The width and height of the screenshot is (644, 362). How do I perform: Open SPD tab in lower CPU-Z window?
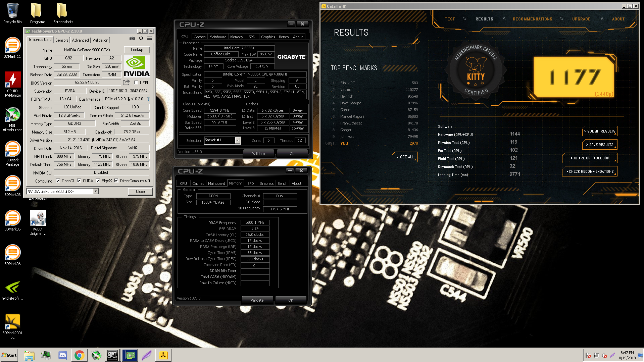(251, 184)
